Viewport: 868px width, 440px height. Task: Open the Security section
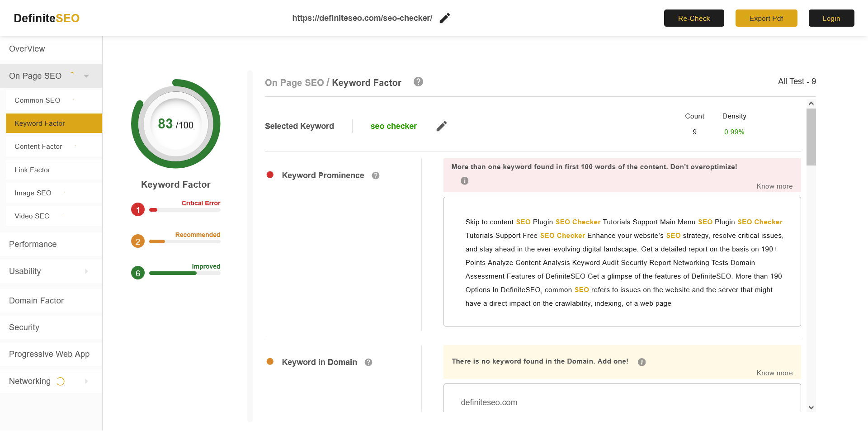(24, 327)
